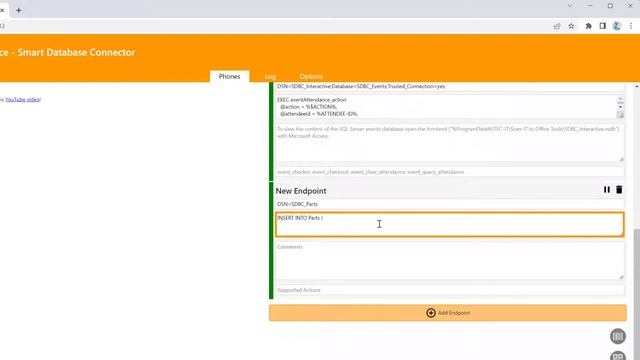Bookmark this page with the star icon
This screenshot has height=360, width=640.
pyautogui.click(x=571, y=26)
